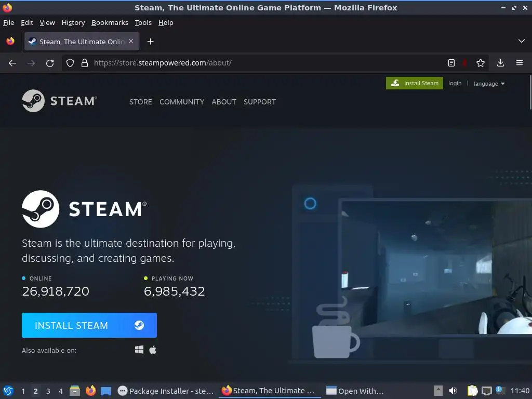This screenshot has width=532, height=399.
Task: Click the Apple macOS platform icon
Action: 153,350
